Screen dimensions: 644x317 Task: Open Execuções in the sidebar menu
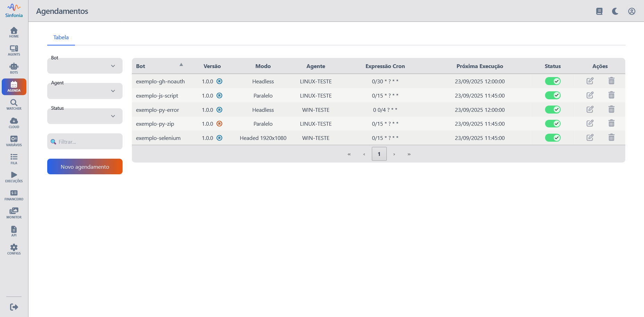pos(14,177)
